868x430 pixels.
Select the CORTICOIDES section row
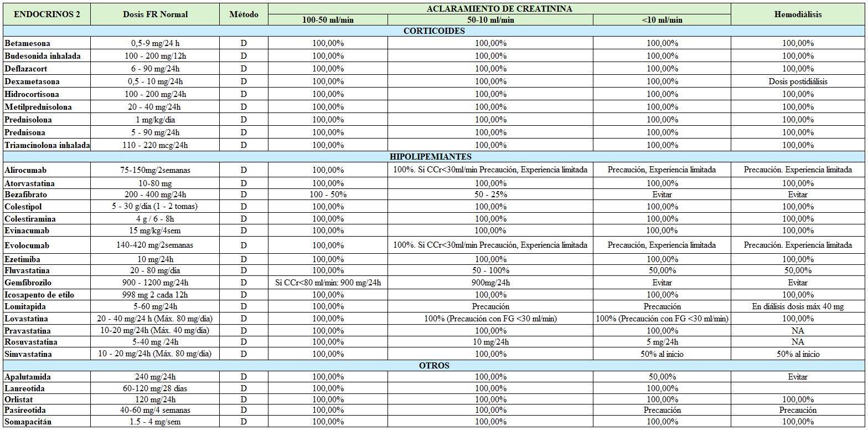coord(434,31)
